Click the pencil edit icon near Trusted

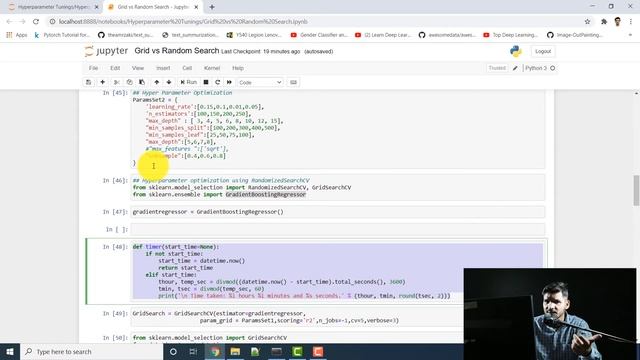coord(515,68)
